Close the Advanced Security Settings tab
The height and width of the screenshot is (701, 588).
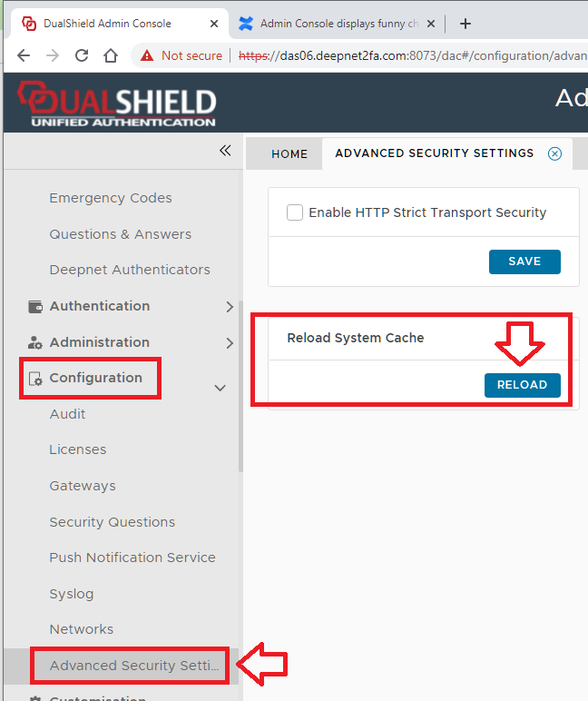pos(554,153)
